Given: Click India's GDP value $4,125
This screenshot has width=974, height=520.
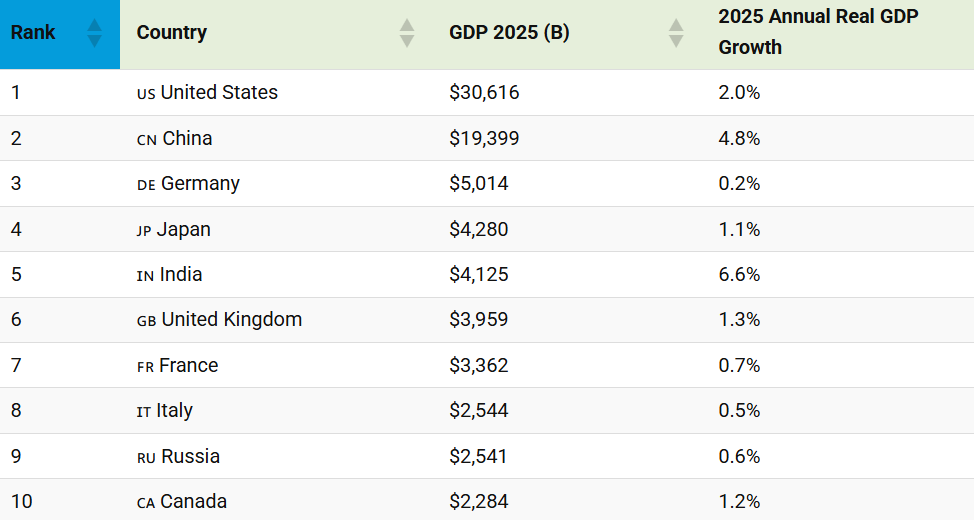Looking at the screenshot, I should 479,275.
